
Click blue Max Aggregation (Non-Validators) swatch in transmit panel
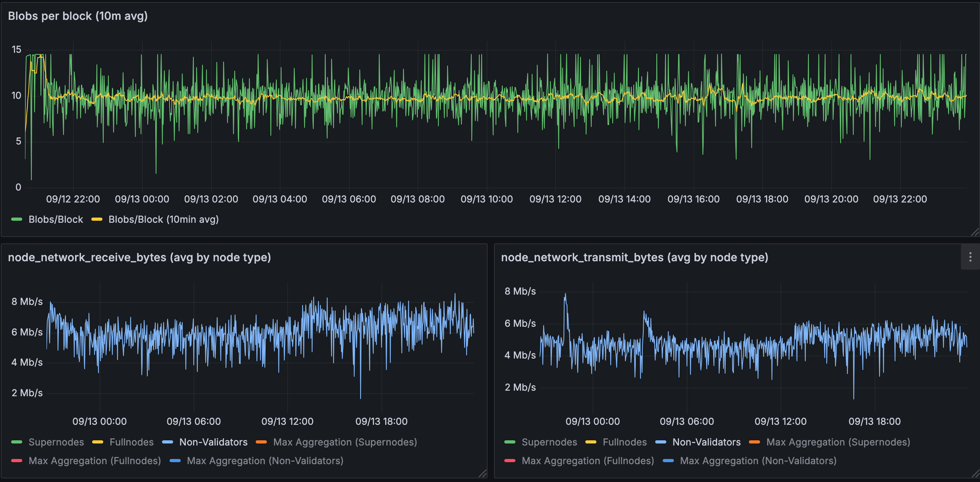(x=669, y=461)
